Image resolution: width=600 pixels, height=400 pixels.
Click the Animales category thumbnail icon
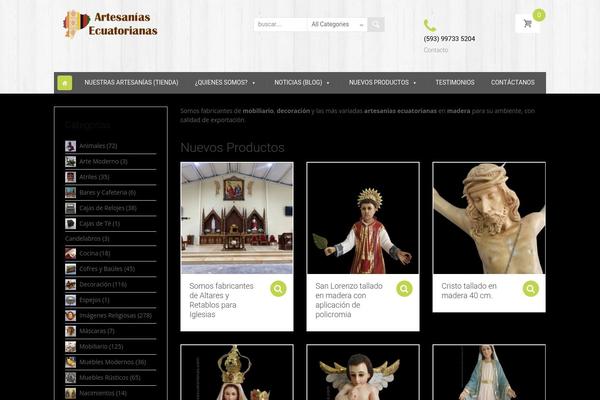tap(70, 146)
